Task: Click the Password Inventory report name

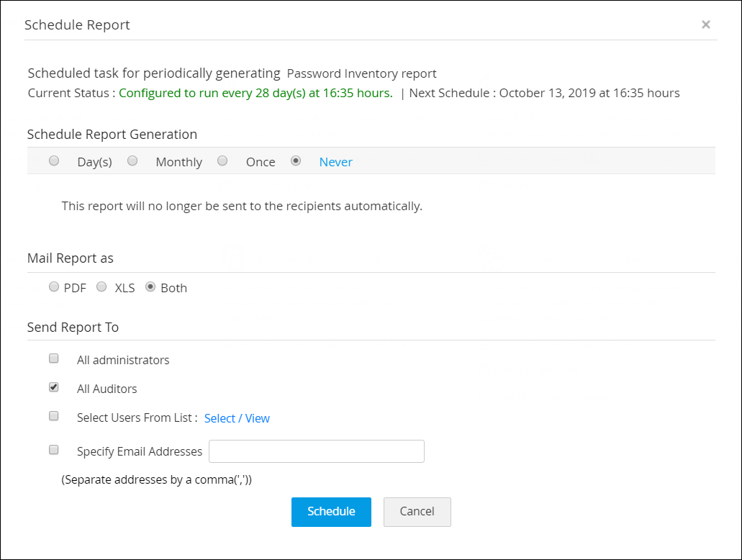Action: pyautogui.click(x=361, y=73)
